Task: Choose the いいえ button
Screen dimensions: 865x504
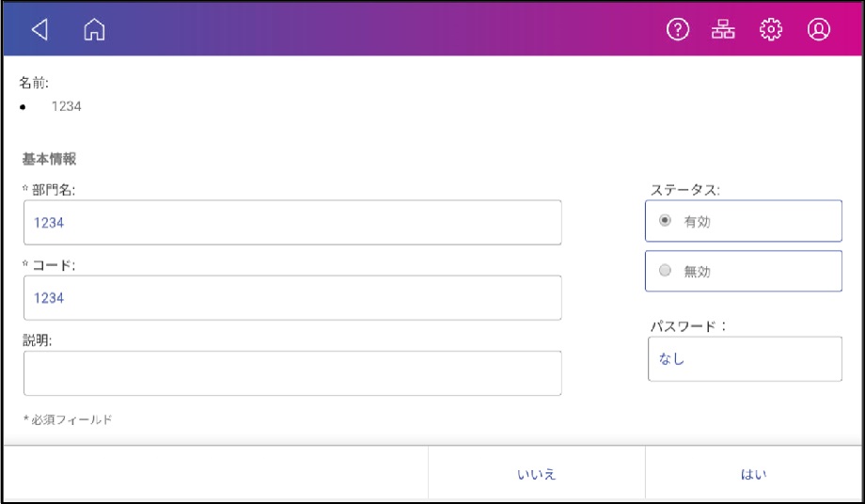Action: 536,474
